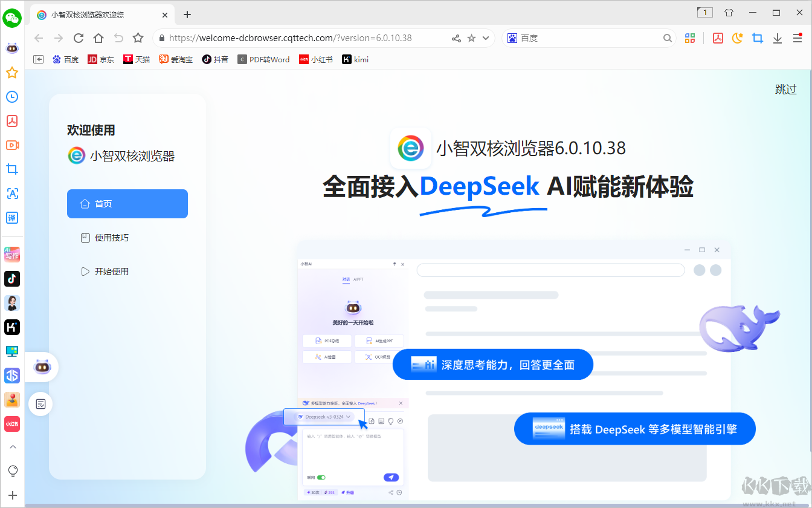Viewport: 812px width, 508px height.
Task: Open the OCR text recognition sidebar icon
Action: click(12, 194)
